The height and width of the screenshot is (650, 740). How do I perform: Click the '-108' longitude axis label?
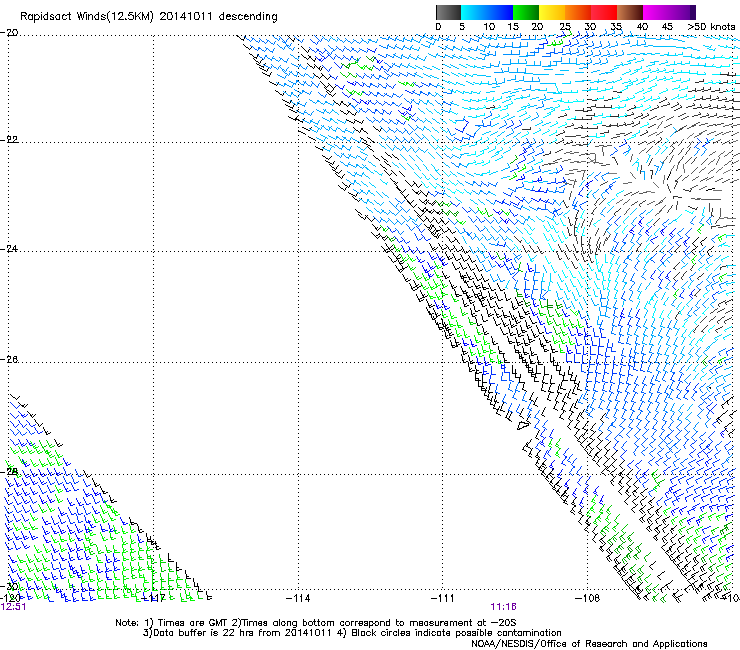pyautogui.click(x=587, y=599)
